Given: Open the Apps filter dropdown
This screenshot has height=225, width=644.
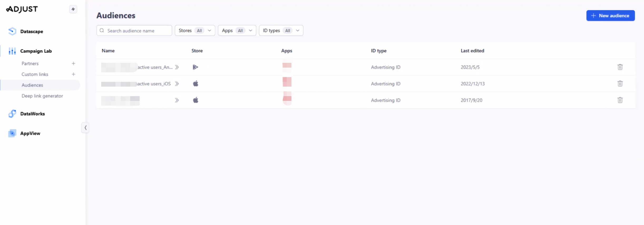Looking at the screenshot, I should tap(237, 31).
